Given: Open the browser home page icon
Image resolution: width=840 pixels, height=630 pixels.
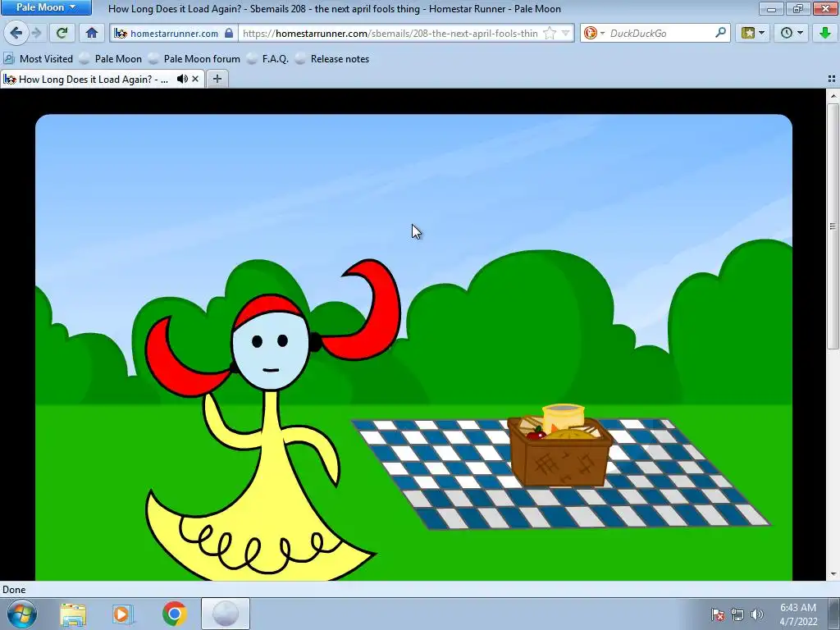Looking at the screenshot, I should [92, 33].
